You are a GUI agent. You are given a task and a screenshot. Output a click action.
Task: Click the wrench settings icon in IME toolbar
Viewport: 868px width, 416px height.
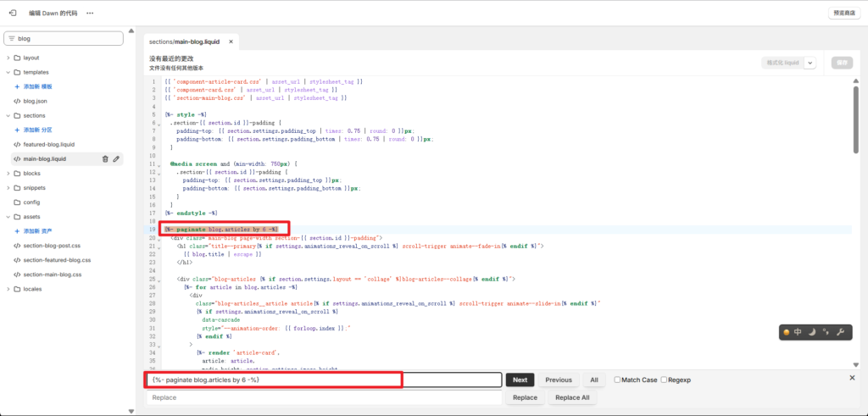tap(839, 332)
